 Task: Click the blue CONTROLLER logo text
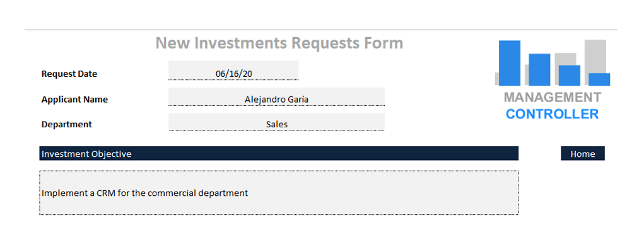(553, 113)
